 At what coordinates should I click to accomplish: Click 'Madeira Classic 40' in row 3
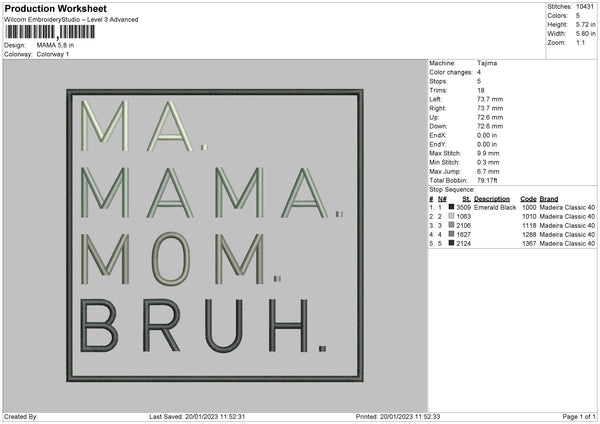(567, 225)
